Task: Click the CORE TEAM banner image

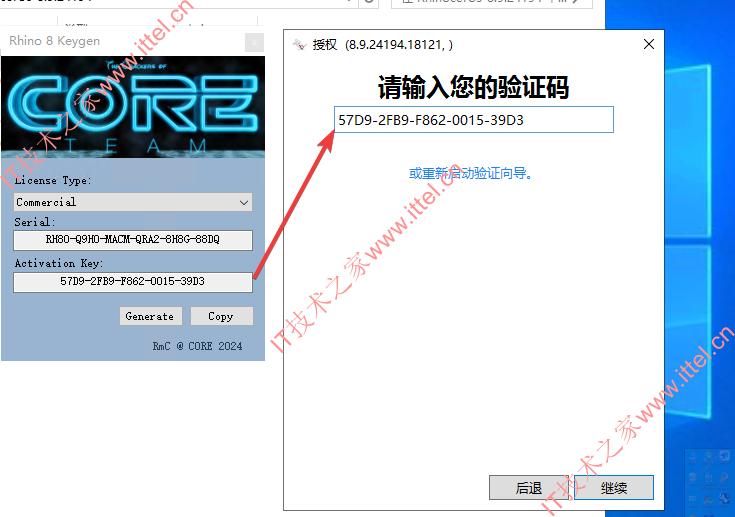Action: 133,107
